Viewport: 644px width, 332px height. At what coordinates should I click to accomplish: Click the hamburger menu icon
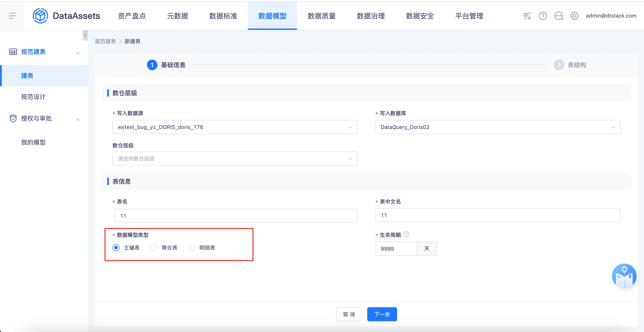coord(12,16)
